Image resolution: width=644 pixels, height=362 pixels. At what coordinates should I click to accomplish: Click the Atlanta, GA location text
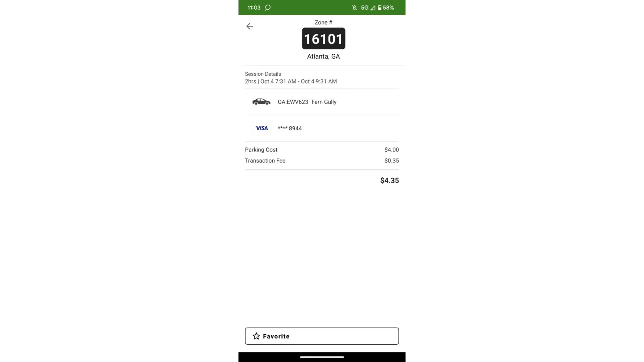[x=323, y=56]
